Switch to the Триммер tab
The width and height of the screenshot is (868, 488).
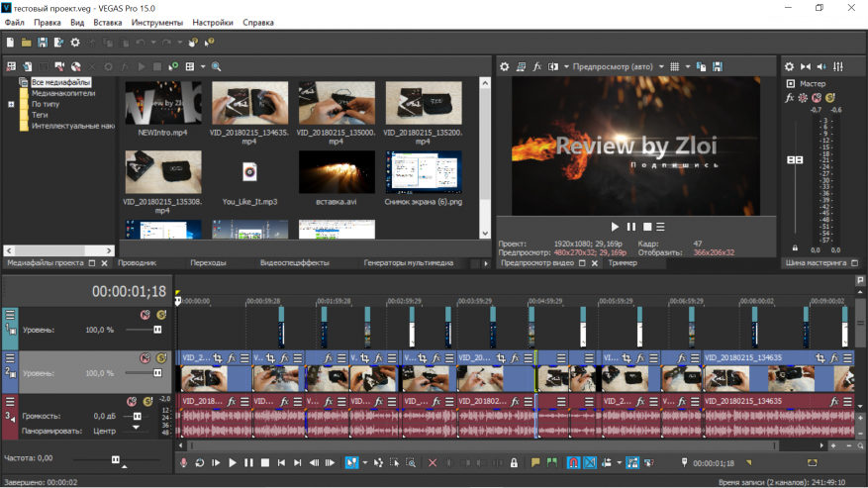[x=623, y=263]
